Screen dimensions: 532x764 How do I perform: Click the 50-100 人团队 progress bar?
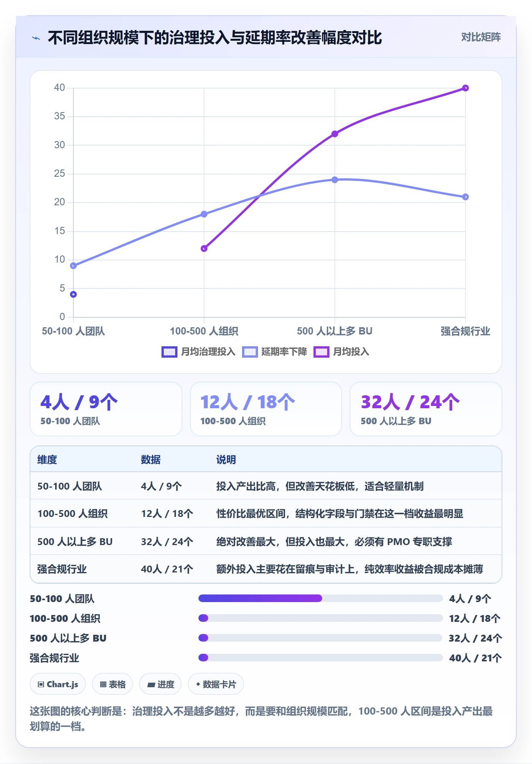coord(320,598)
